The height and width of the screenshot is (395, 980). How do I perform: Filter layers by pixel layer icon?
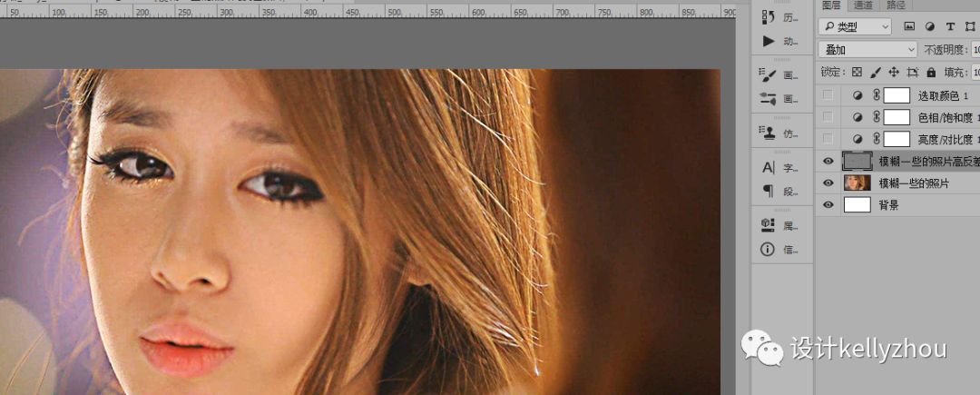(x=909, y=26)
